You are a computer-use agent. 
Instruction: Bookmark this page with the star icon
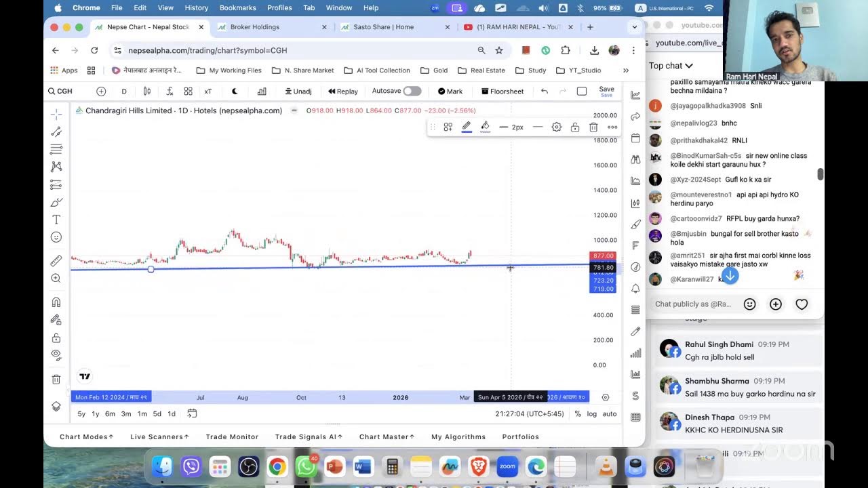(x=499, y=50)
